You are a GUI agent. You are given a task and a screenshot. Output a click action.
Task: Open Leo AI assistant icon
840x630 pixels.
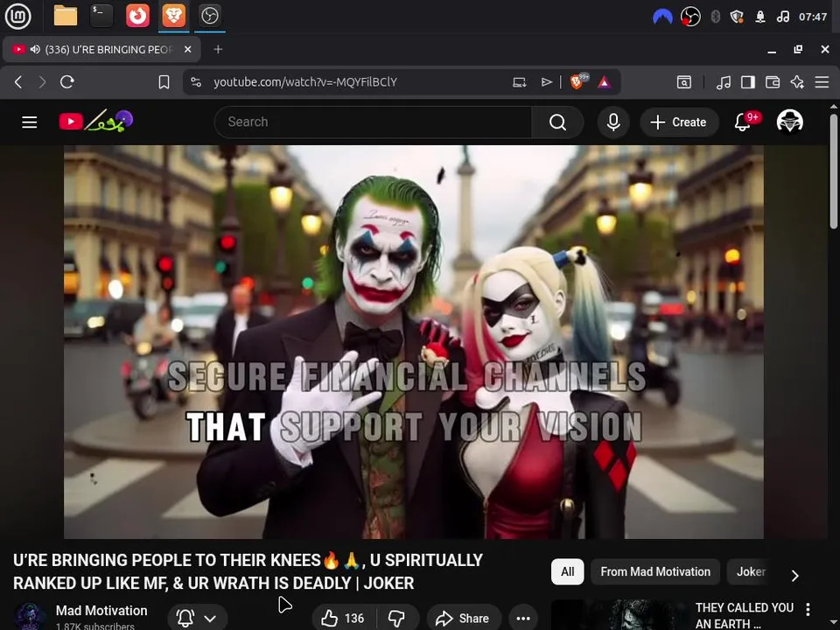tap(797, 82)
